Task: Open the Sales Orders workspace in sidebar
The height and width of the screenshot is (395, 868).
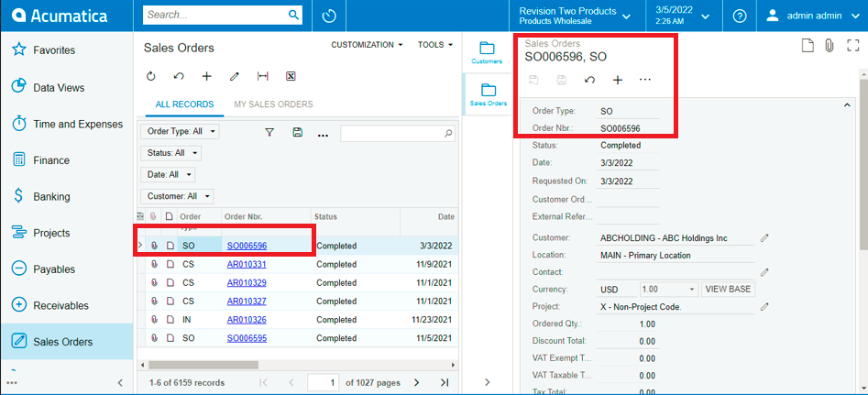Action: point(66,342)
